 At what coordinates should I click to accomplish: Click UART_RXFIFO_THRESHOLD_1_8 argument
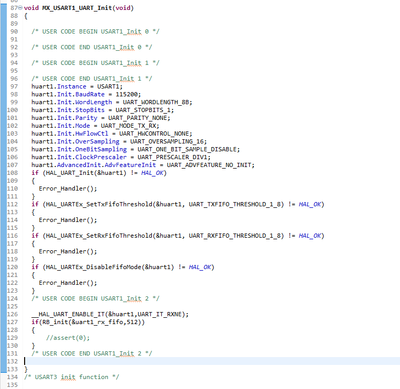(x=235, y=236)
